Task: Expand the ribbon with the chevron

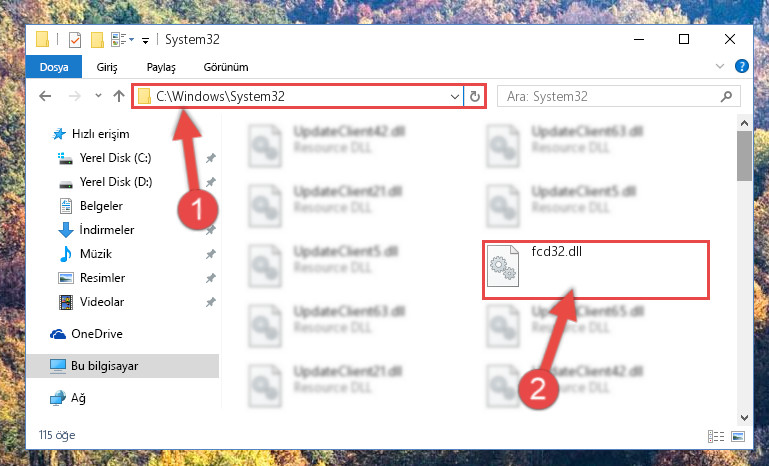Action: 719,66
